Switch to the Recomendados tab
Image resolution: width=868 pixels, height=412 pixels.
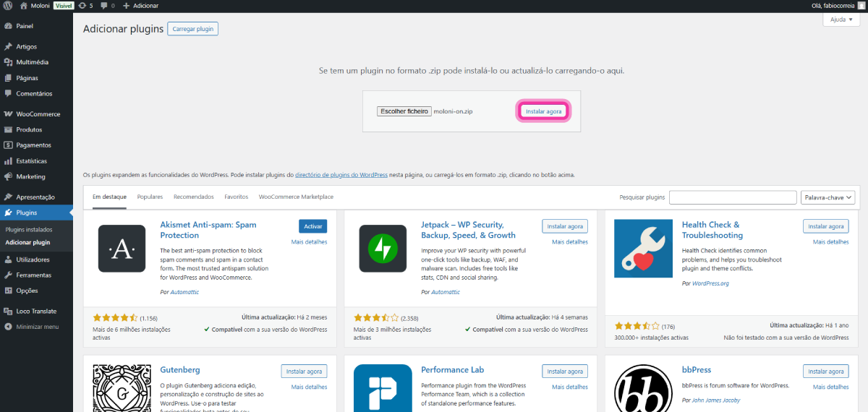point(194,197)
